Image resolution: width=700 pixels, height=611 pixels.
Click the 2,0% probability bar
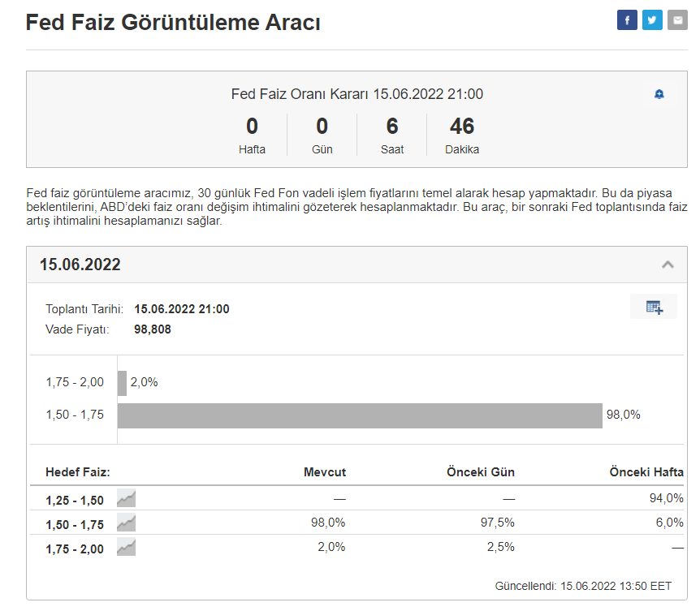(x=122, y=383)
